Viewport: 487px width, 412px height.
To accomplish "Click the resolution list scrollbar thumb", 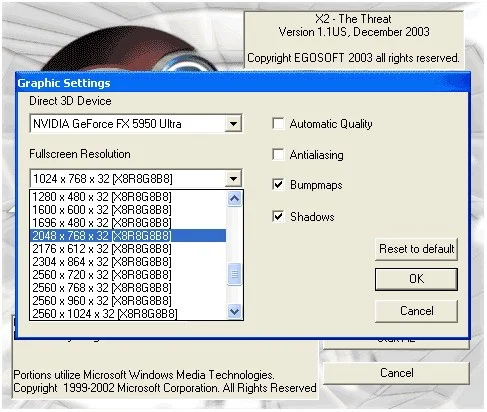I will click(234, 274).
